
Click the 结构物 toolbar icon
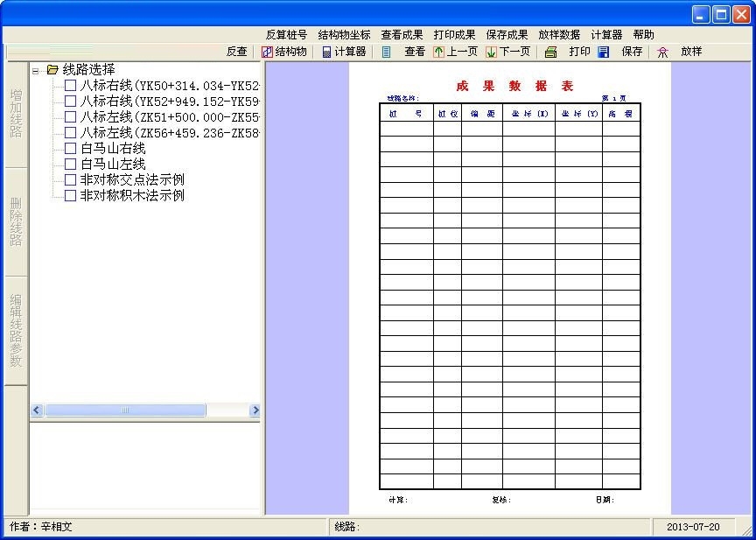267,52
